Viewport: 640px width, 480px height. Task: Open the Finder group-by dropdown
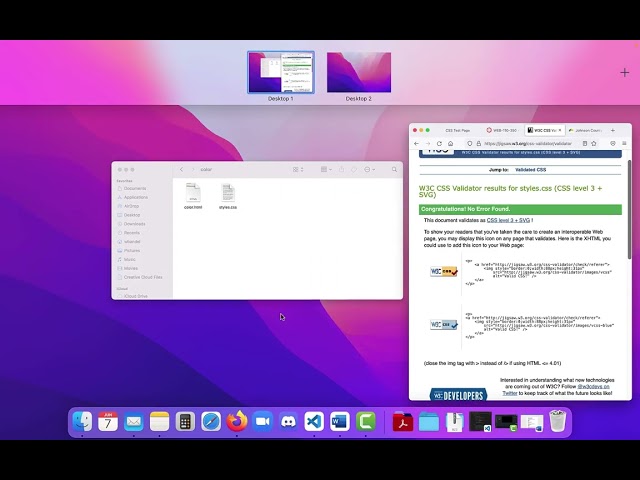[x=326, y=169]
